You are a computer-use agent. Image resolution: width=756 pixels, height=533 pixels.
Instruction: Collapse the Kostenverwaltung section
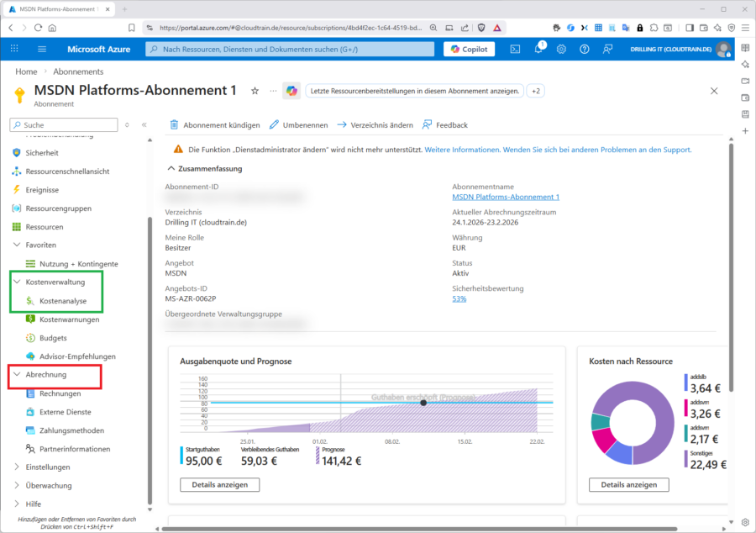tap(17, 282)
